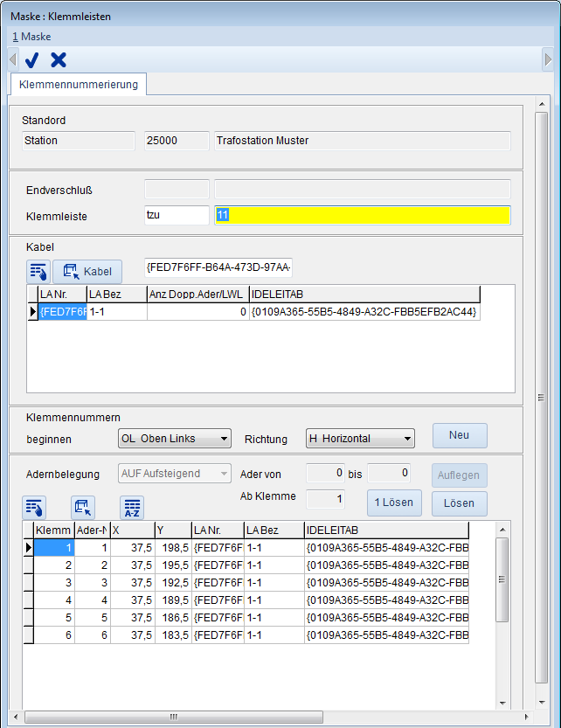Click the right toolbar scroll arrow

pyautogui.click(x=548, y=59)
